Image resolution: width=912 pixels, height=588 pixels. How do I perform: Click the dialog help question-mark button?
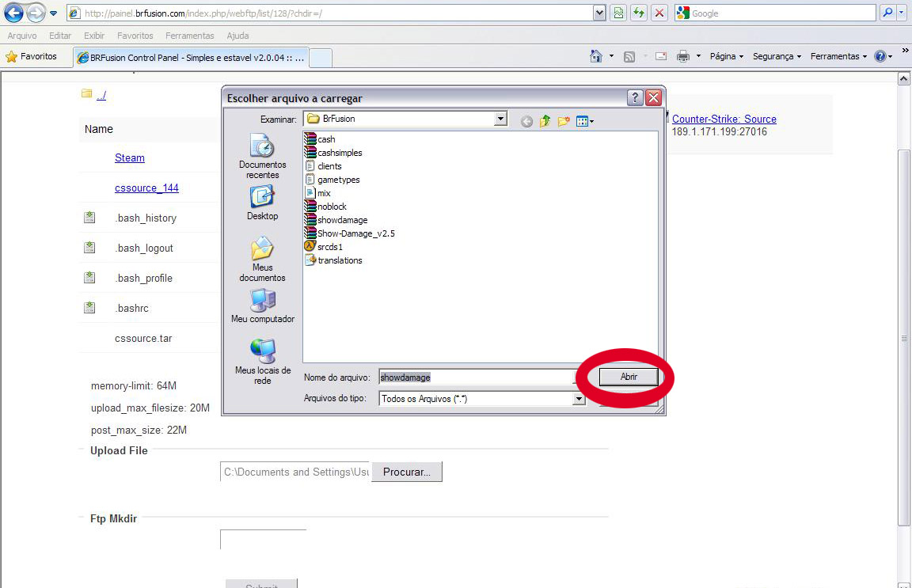coord(635,98)
